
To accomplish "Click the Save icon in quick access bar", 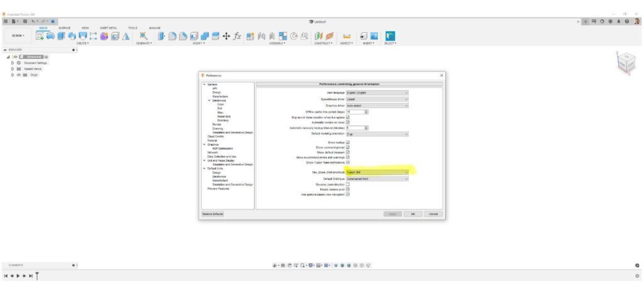I will [x=25, y=21].
